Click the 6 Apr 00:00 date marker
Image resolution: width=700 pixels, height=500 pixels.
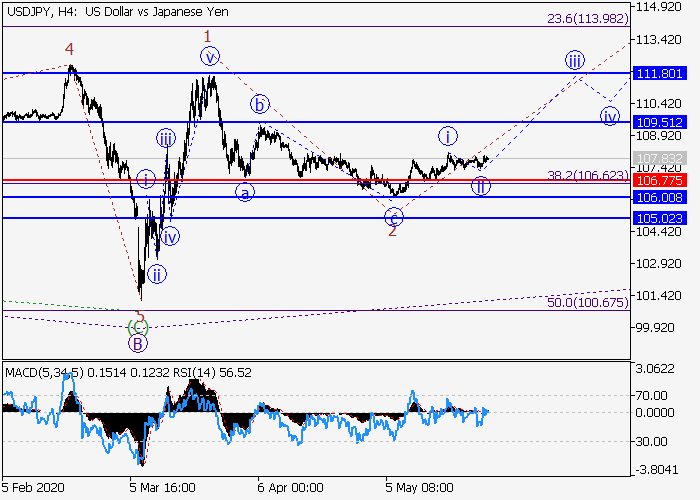click(290, 486)
